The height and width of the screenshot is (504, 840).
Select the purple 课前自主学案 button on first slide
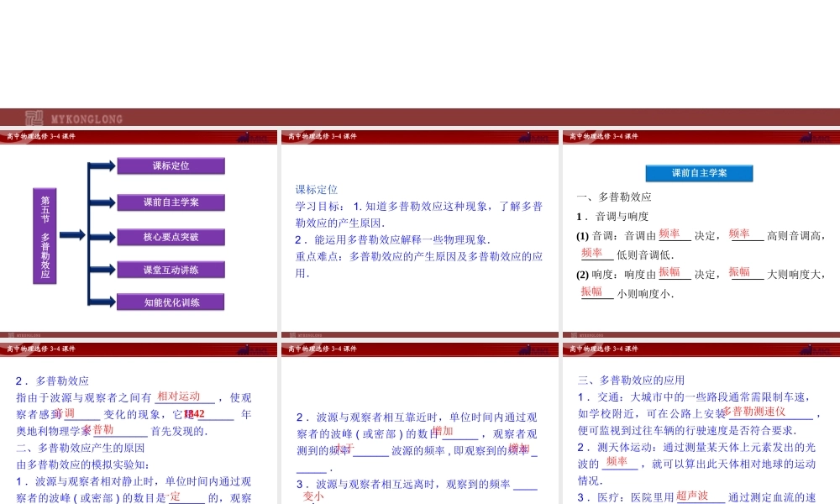tap(171, 202)
